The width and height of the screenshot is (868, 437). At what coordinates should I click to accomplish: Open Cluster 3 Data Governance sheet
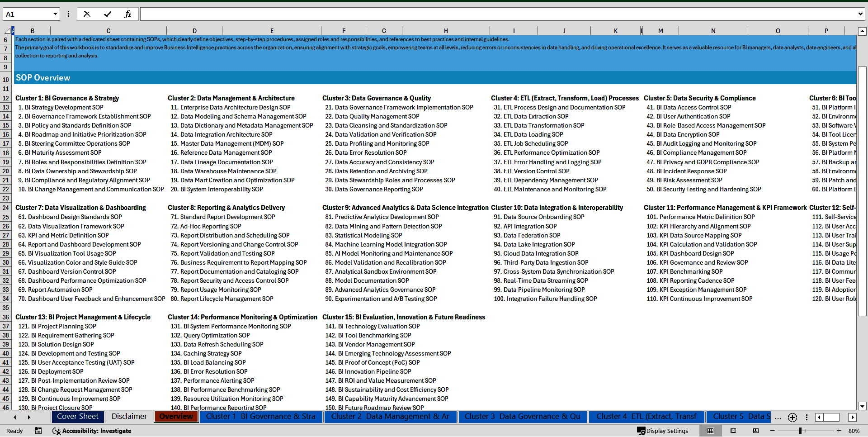(523, 417)
